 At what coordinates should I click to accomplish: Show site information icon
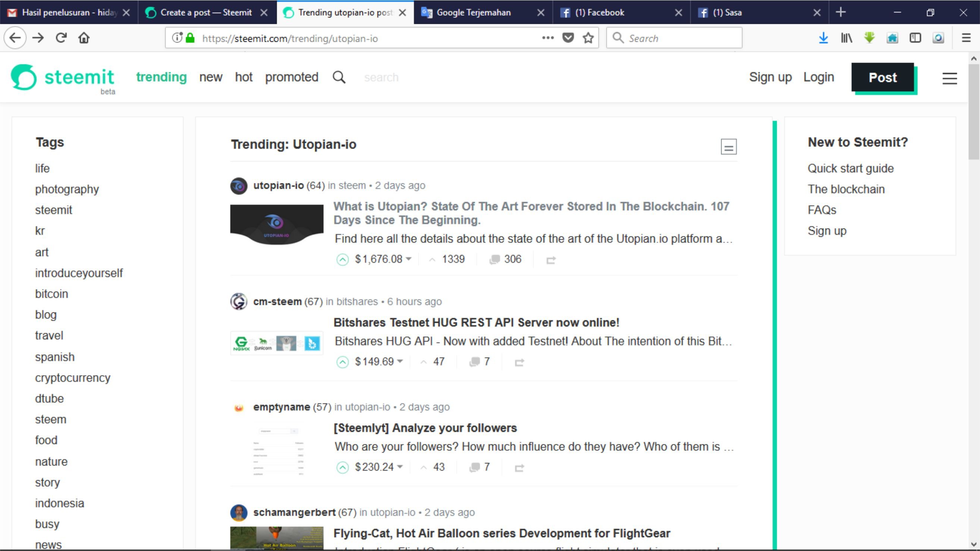[x=177, y=38]
